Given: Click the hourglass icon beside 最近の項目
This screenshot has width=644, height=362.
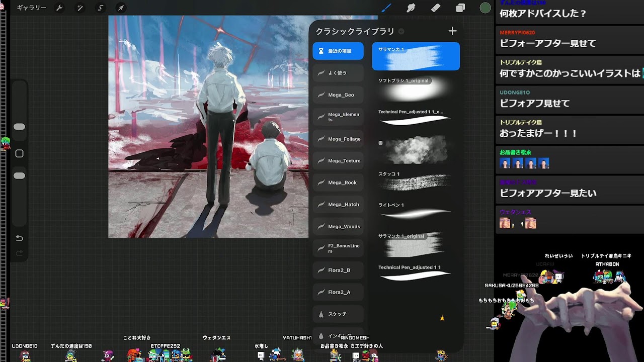Looking at the screenshot, I should [x=321, y=51].
